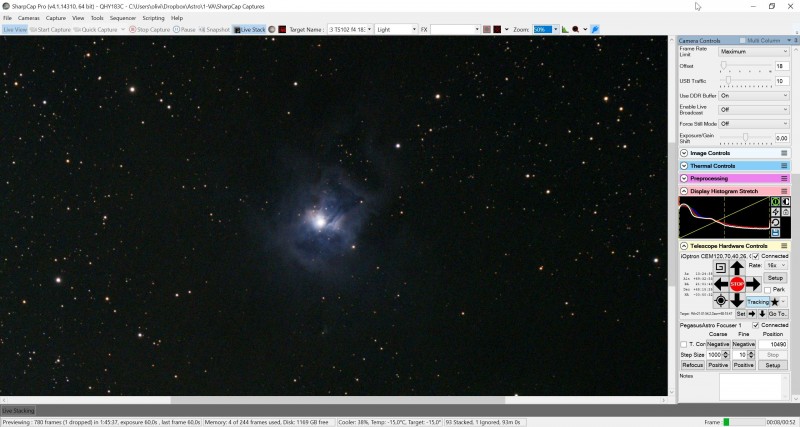This screenshot has width=800, height=427.
Task: Check the Park checkbox
Action: pyautogui.click(x=767, y=290)
